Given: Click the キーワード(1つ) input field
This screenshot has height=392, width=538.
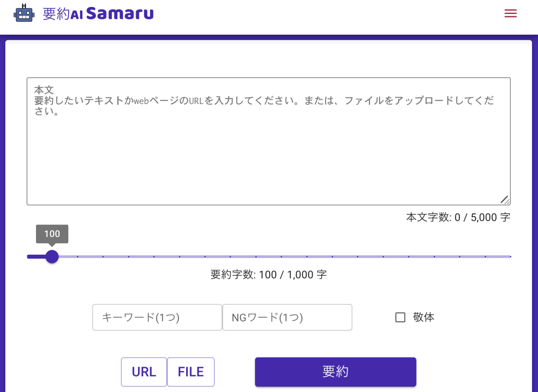Looking at the screenshot, I should click(157, 317).
